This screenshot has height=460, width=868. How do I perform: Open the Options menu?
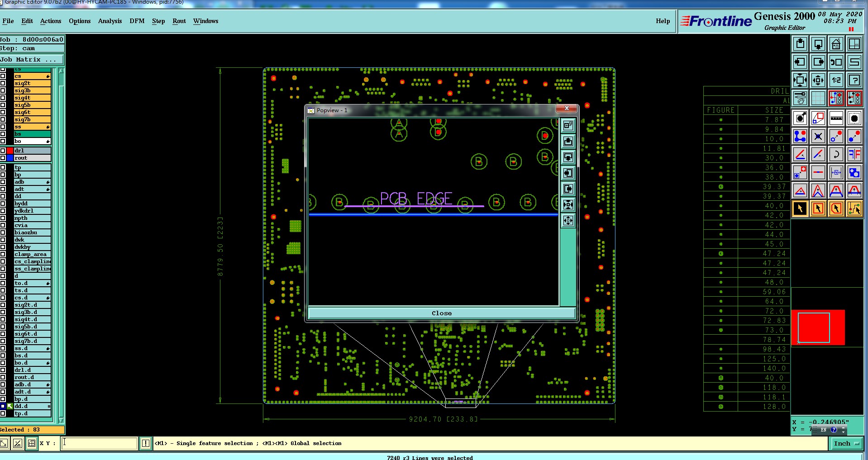click(x=80, y=21)
